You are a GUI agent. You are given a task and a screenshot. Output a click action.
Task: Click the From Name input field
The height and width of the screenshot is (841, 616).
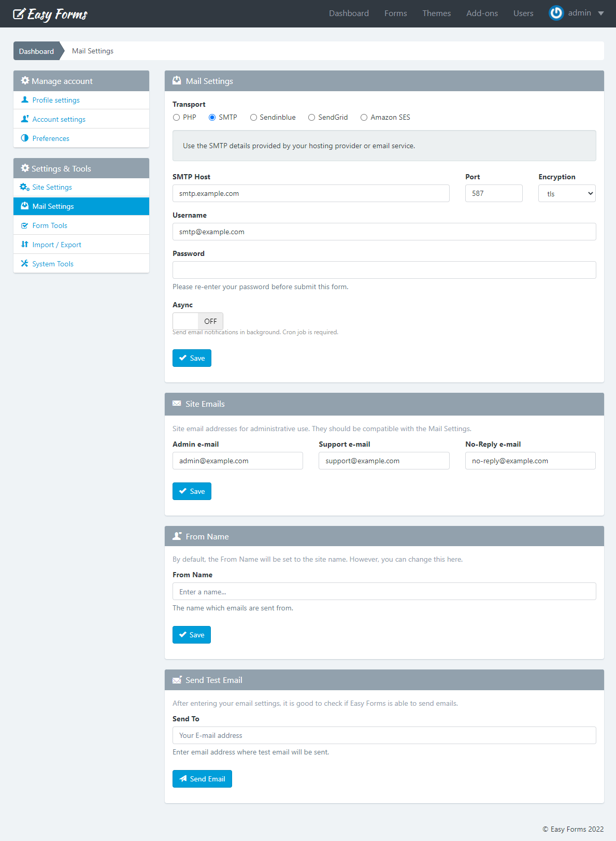pos(384,591)
